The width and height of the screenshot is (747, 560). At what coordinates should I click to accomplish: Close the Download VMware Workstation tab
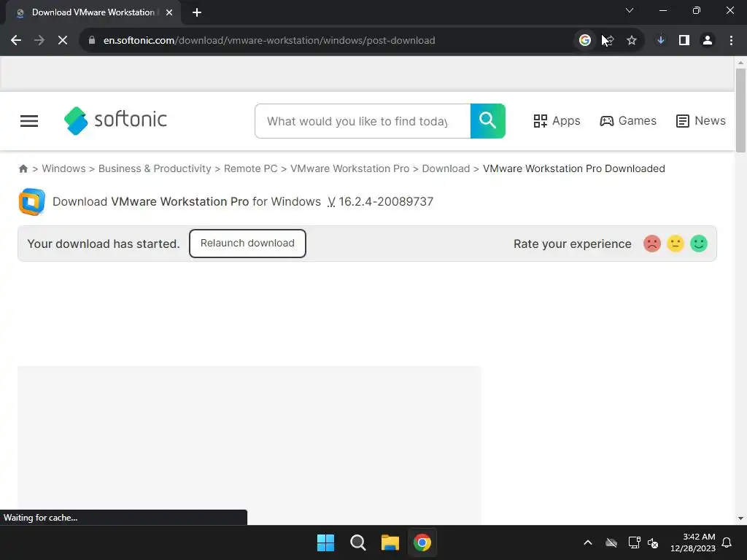click(169, 13)
